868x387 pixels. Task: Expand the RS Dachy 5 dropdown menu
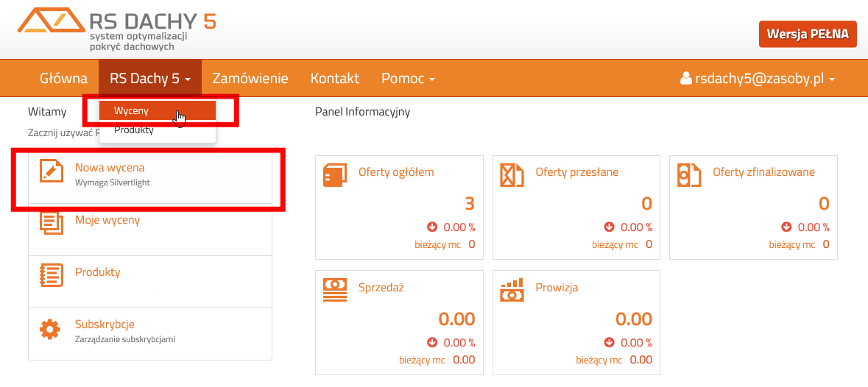[x=150, y=78]
